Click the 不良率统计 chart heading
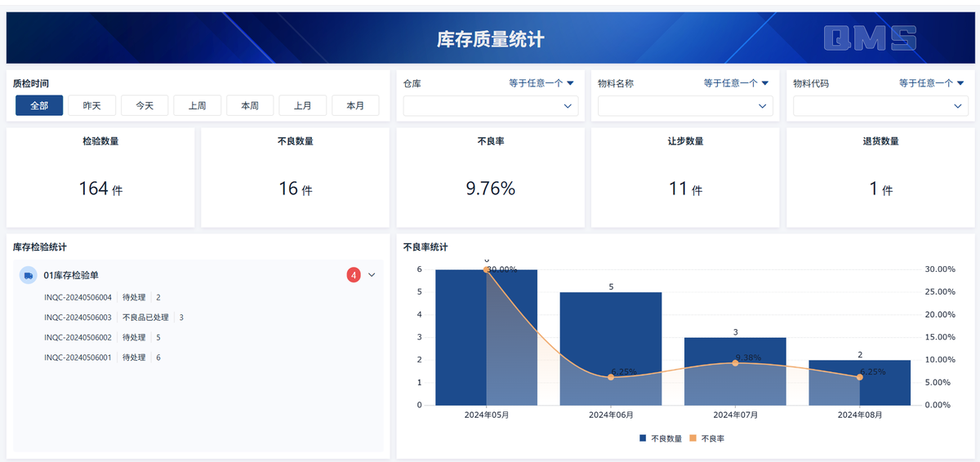This screenshot has width=980, height=462. pos(425,247)
